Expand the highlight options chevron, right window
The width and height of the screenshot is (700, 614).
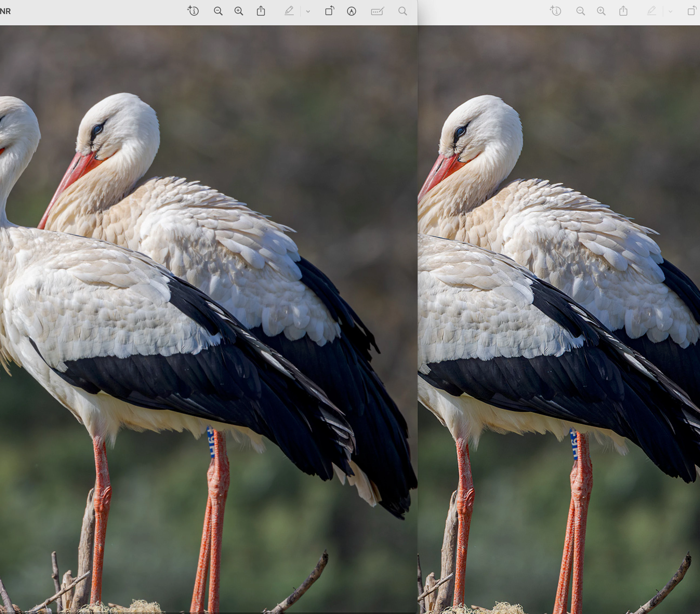click(x=670, y=12)
